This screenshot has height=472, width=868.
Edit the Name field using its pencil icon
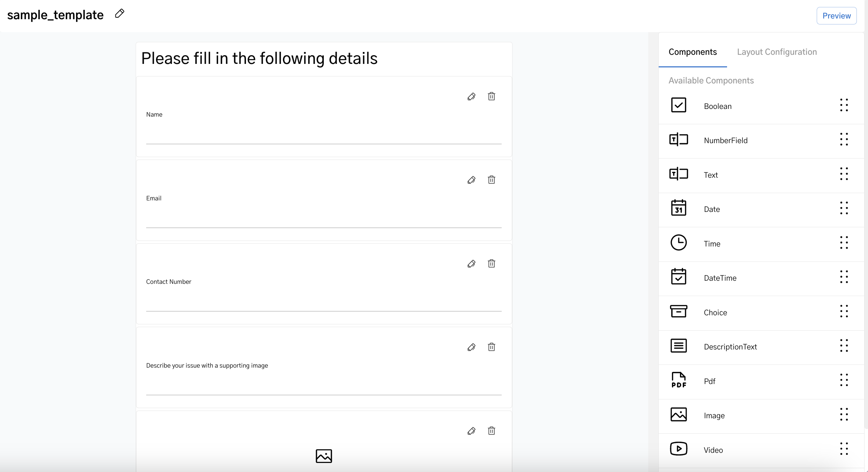(x=471, y=96)
